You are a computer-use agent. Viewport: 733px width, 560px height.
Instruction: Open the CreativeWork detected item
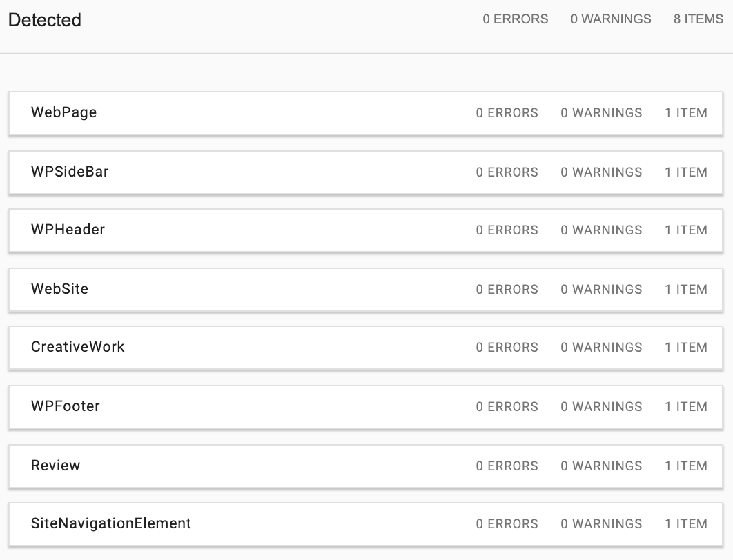[x=366, y=348]
